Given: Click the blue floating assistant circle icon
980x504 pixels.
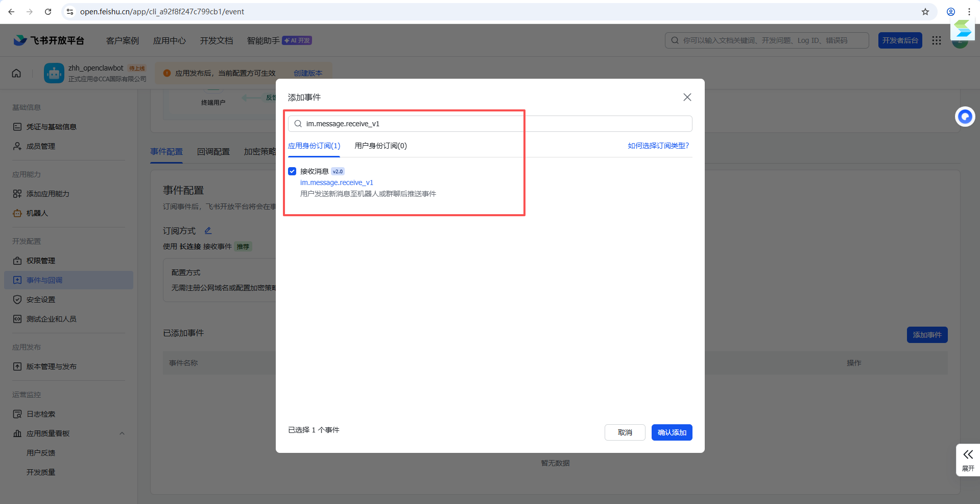Looking at the screenshot, I should [x=965, y=117].
